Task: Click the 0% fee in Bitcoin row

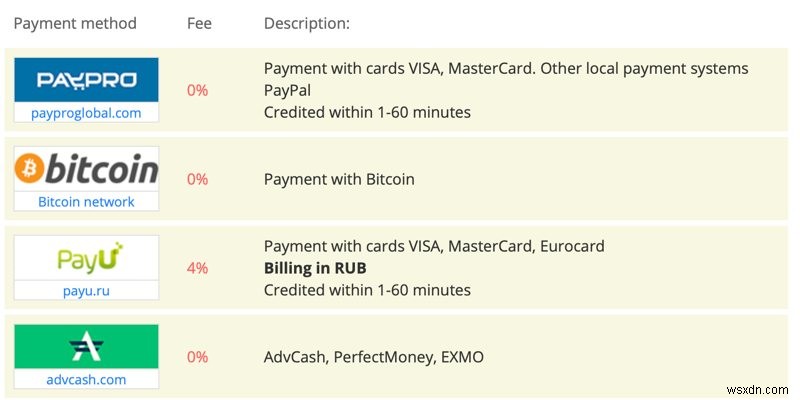Action: pos(197,179)
